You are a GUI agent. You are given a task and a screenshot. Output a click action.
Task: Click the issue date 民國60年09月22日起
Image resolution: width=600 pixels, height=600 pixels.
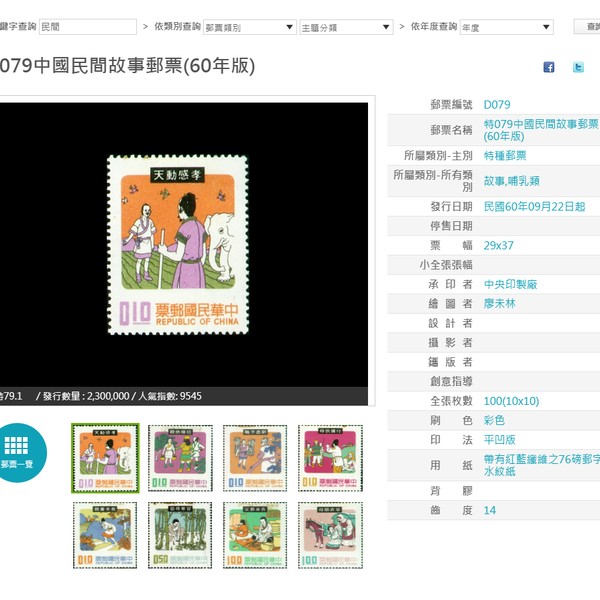pos(534,207)
